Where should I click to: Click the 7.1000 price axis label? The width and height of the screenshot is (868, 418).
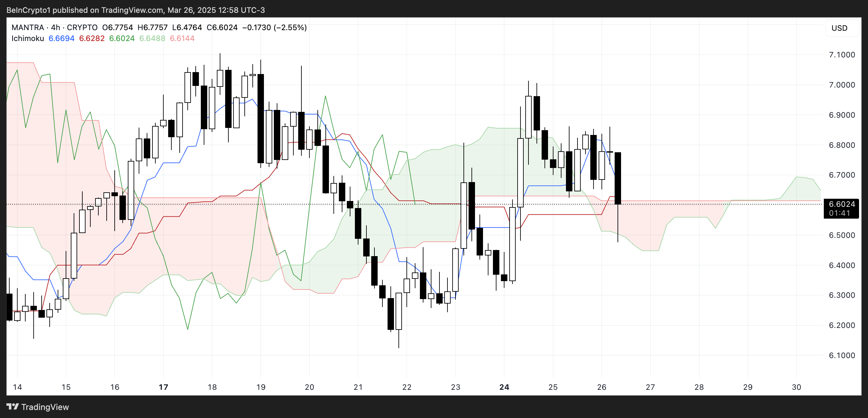point(842,54)
